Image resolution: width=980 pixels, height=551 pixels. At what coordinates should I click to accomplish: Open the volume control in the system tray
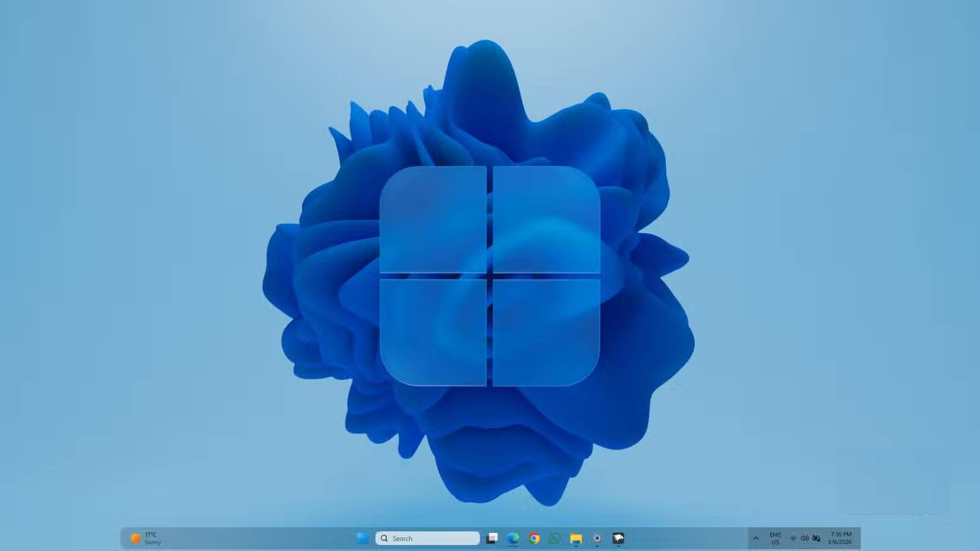(805, 539)
